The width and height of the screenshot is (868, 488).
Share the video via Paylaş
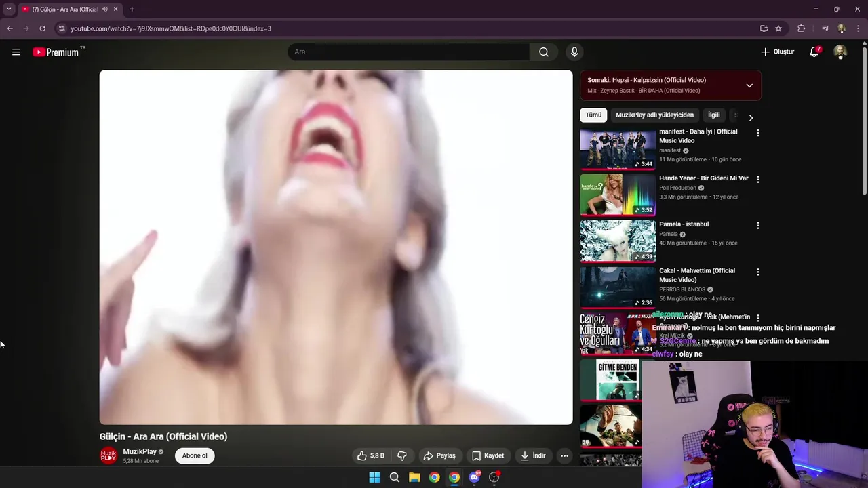pos(439,455)
